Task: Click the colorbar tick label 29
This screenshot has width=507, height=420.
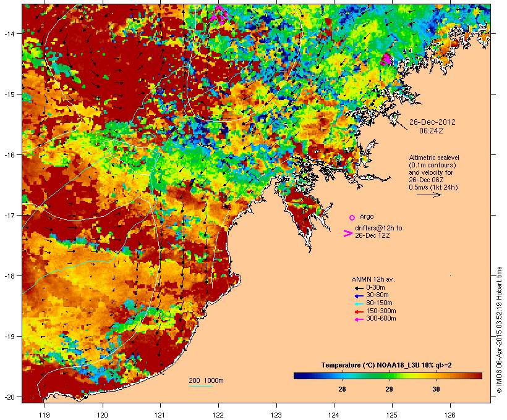Action: tap(390, 389)
